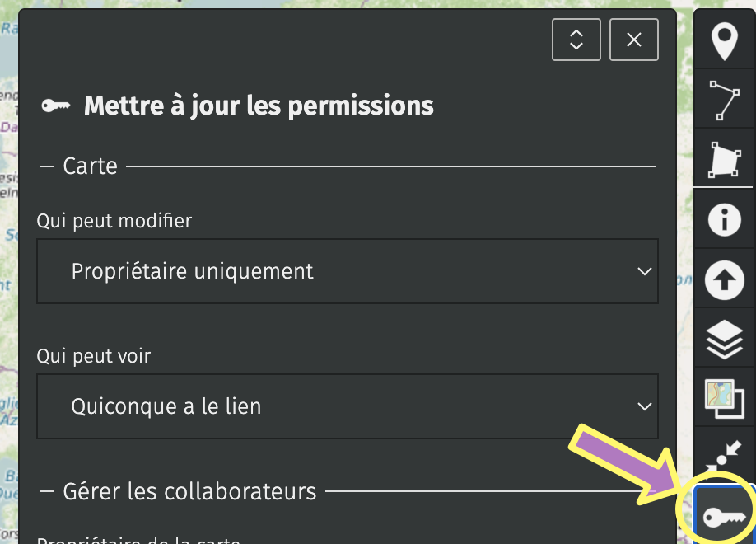Image resolution: width=756 pixels, height=544 pixels.
Task: Change the map background tilelayer
Action: tap(723, 398)
